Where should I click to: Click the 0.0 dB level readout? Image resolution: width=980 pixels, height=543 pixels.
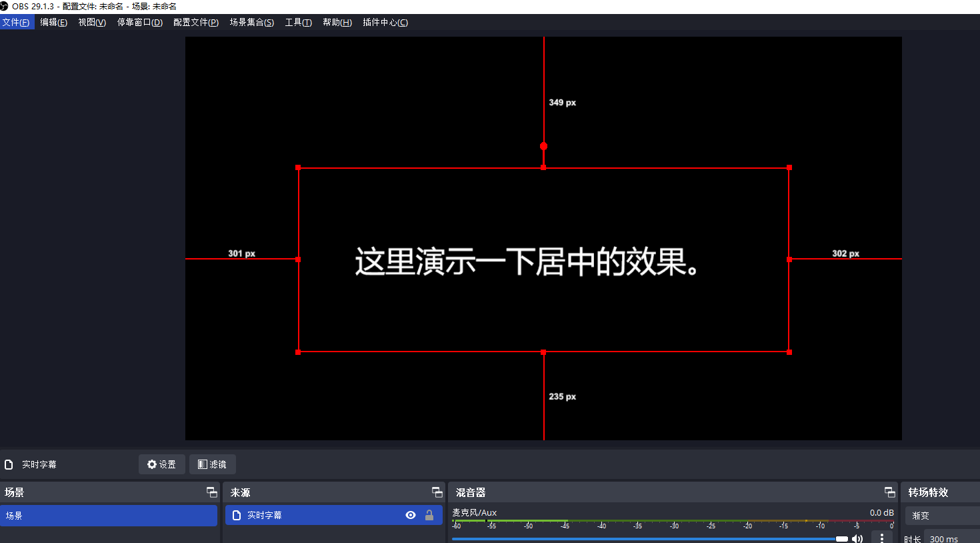(x=881, y=512)
